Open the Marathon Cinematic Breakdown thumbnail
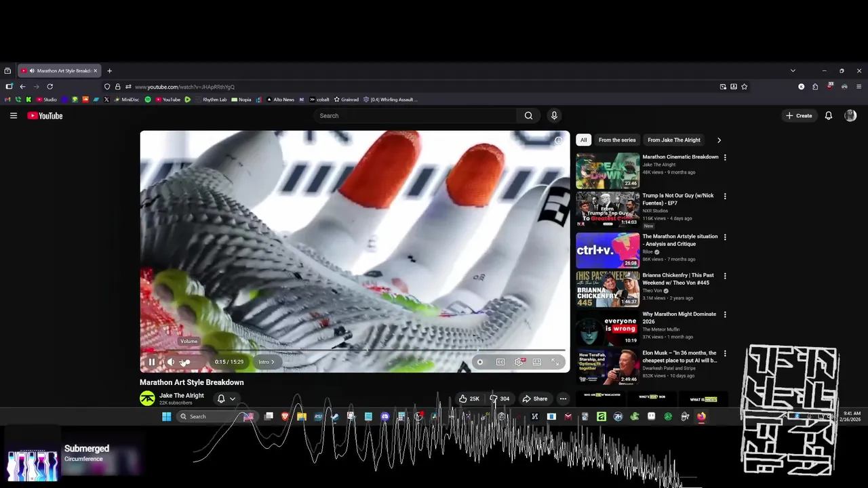This screenshot has height=488, width=868. tap(608, 171)
